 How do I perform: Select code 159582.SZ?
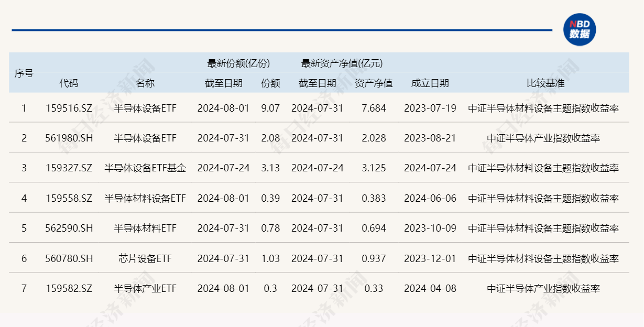pyautogui.click(x=69, y=288)
